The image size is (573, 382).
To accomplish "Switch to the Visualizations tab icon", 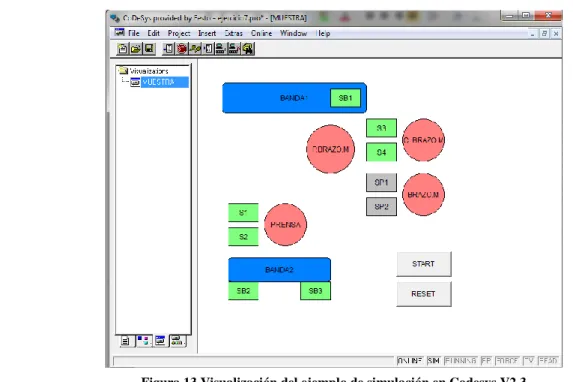I will click(160, 341).
